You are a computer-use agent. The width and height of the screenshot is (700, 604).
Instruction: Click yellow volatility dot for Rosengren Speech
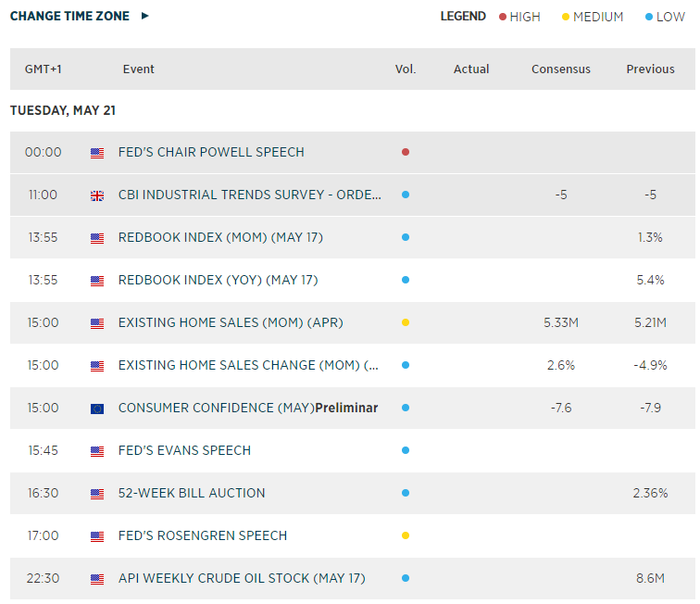pos(406,535)
